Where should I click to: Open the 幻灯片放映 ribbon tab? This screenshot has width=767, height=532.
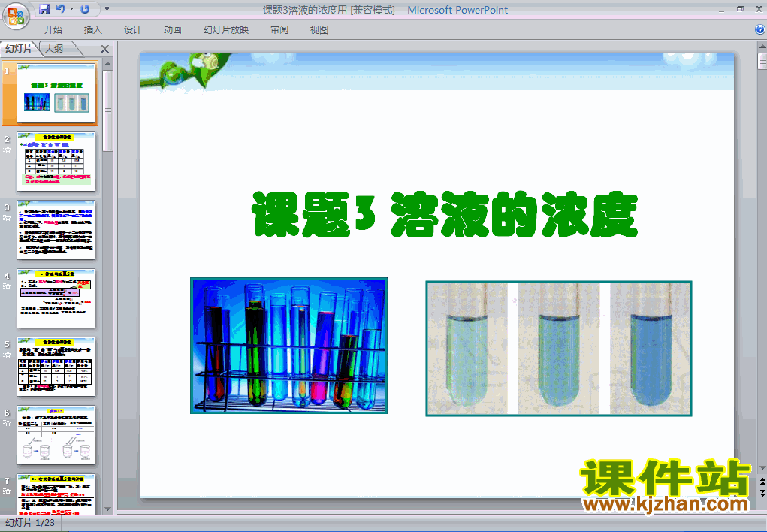pos(226,30)
